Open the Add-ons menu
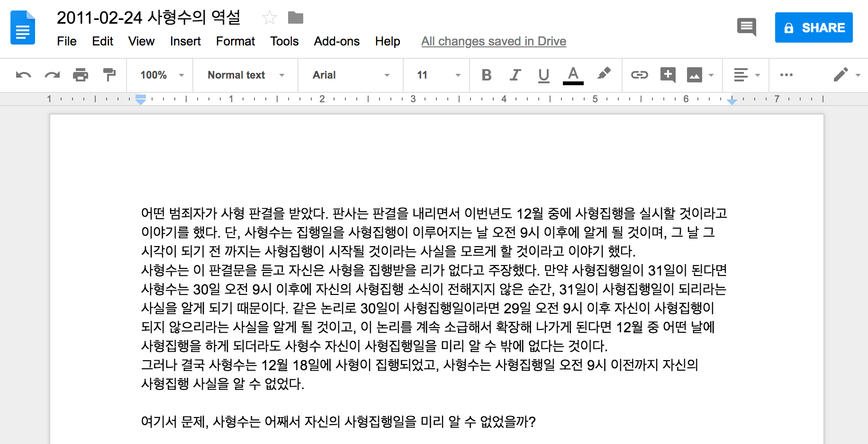This screenshot has width=868, height=444. pyautogui.click(x=336, y=41)
